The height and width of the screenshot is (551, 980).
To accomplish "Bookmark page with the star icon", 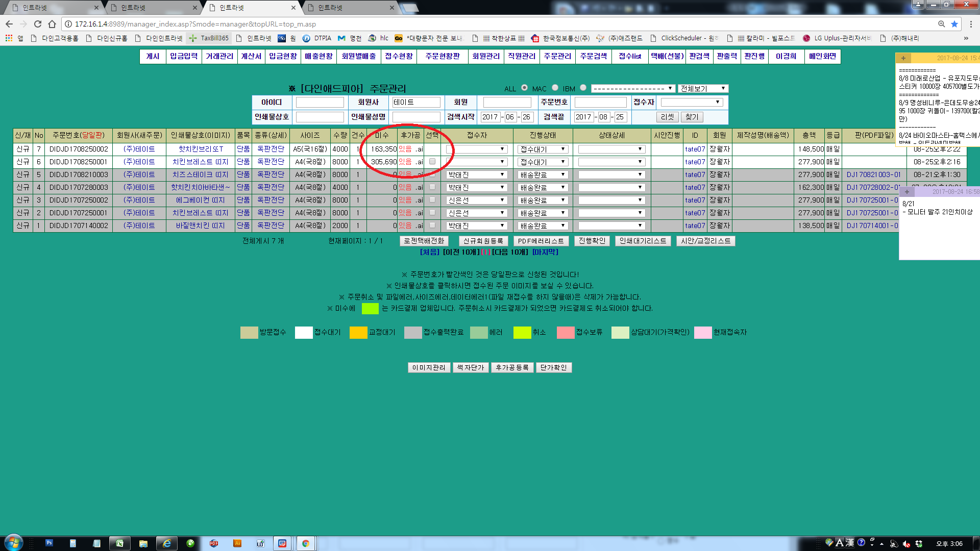I will tap(954, 24).
